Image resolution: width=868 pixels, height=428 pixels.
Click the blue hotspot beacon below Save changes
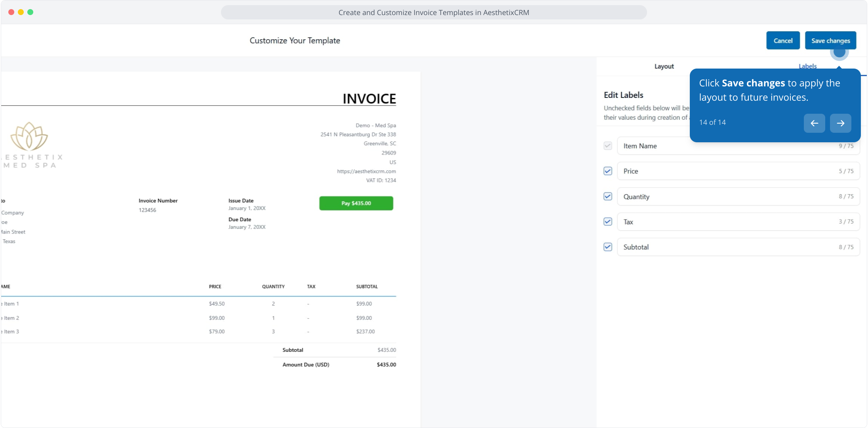click(839, 52)
